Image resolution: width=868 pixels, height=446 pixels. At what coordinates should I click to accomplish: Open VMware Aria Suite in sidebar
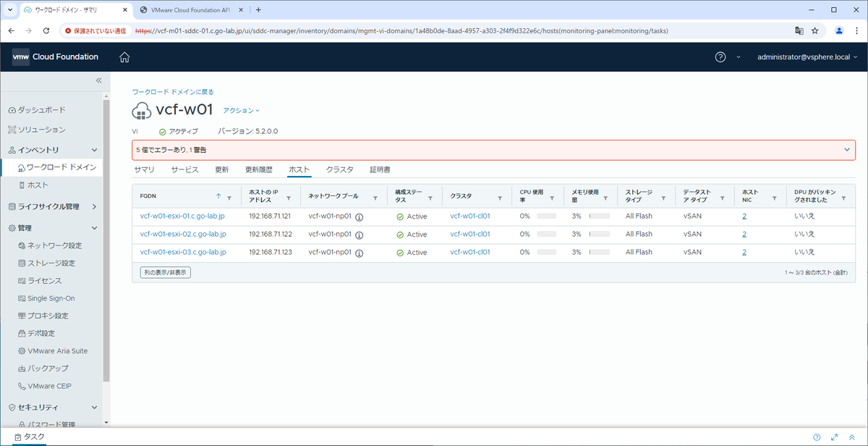coord(53,350)
